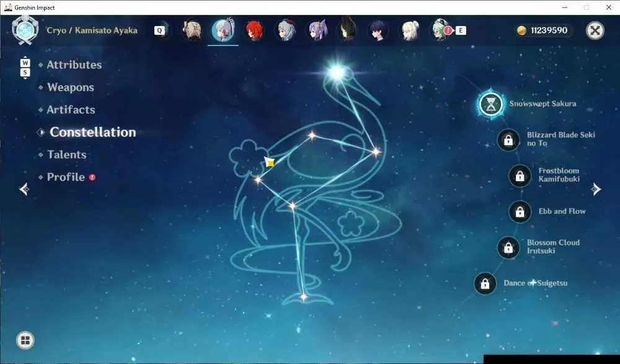This screenshot has width=620, height=364.
Task: Open the locked Ebb and Flow constellation
Action: [520, 211]
